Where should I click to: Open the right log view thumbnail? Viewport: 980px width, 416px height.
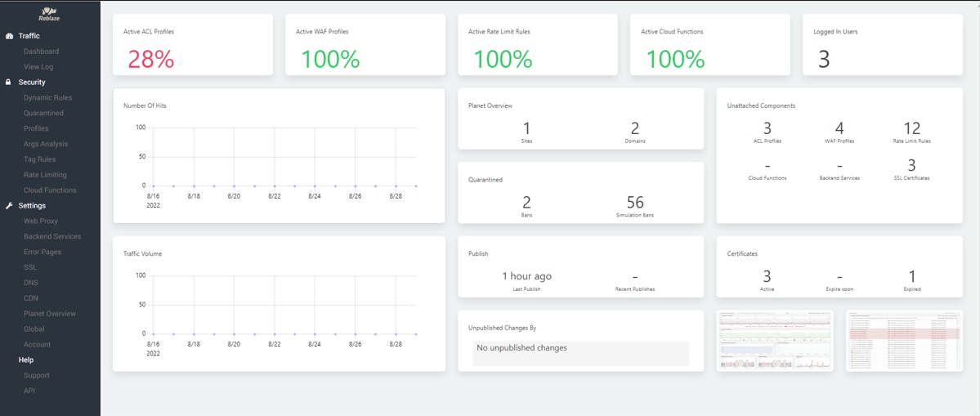click(904, 341)
